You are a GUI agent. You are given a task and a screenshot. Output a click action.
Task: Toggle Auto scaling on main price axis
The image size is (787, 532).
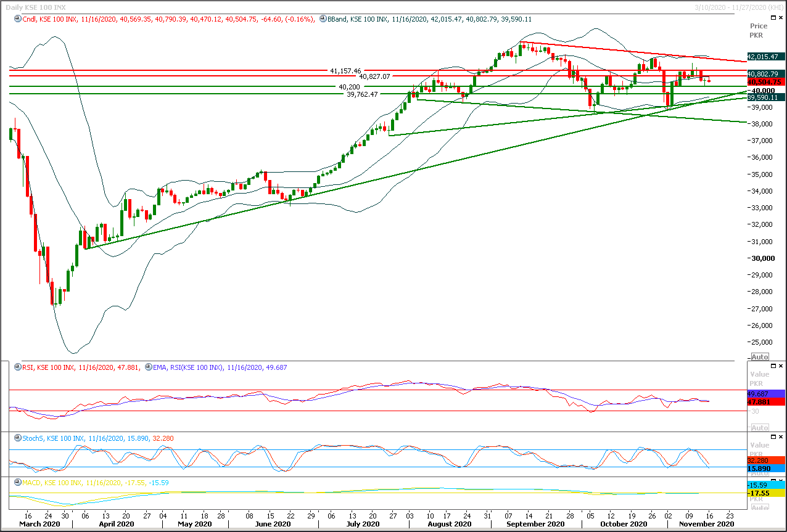pyautogui.click(x=760, y=357)
